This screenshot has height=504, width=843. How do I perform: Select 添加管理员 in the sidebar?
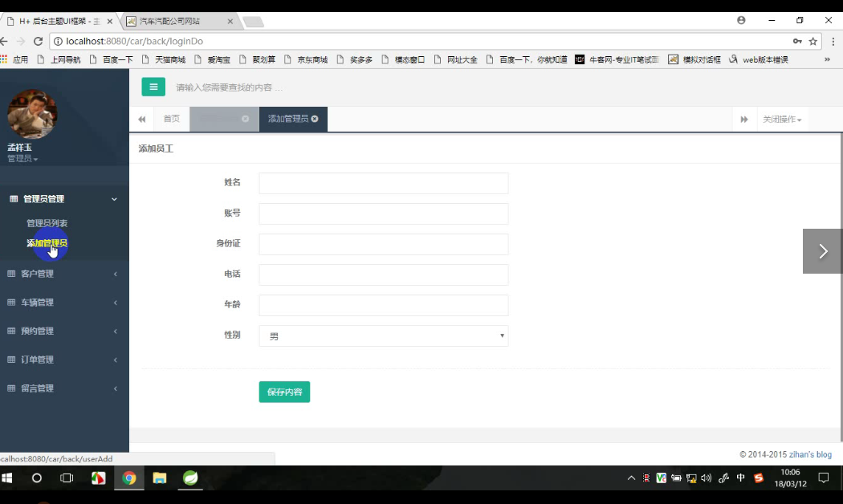click(x=47, y=243)
